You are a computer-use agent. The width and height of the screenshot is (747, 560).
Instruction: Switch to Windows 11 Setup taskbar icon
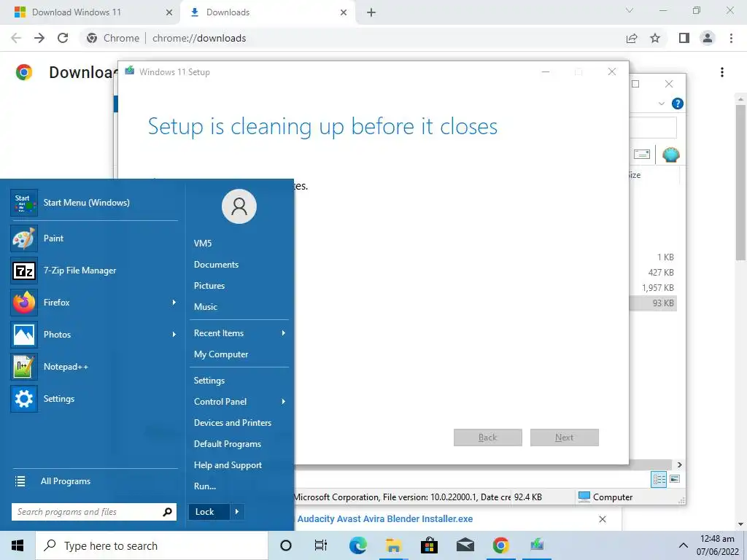coord(537,545)
